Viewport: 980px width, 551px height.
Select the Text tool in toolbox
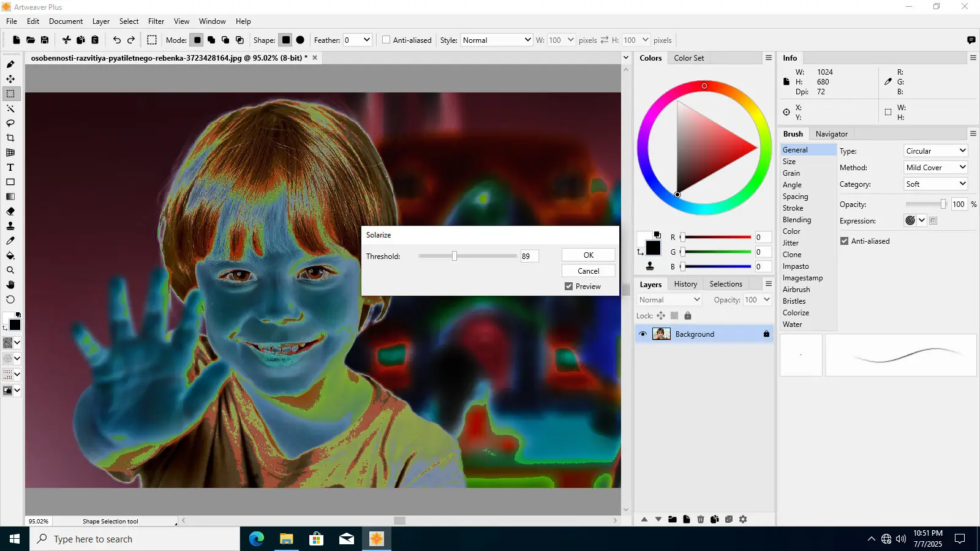coord(10,167)
